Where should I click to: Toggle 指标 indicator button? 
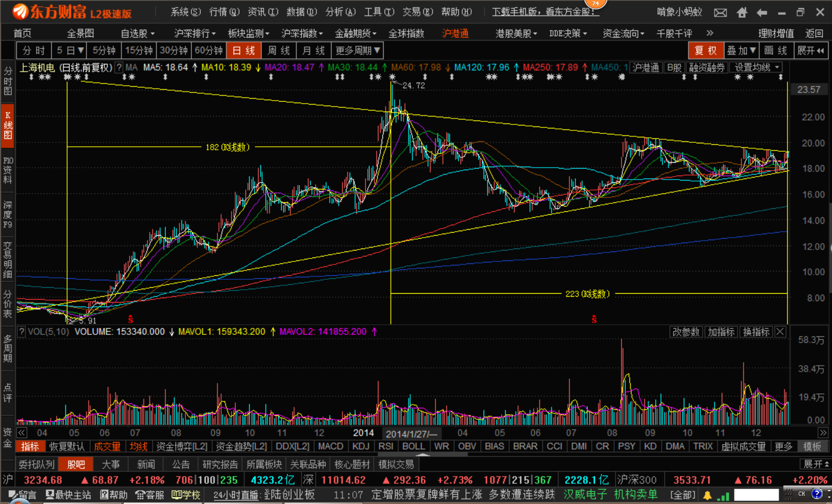tap(30, 446)
